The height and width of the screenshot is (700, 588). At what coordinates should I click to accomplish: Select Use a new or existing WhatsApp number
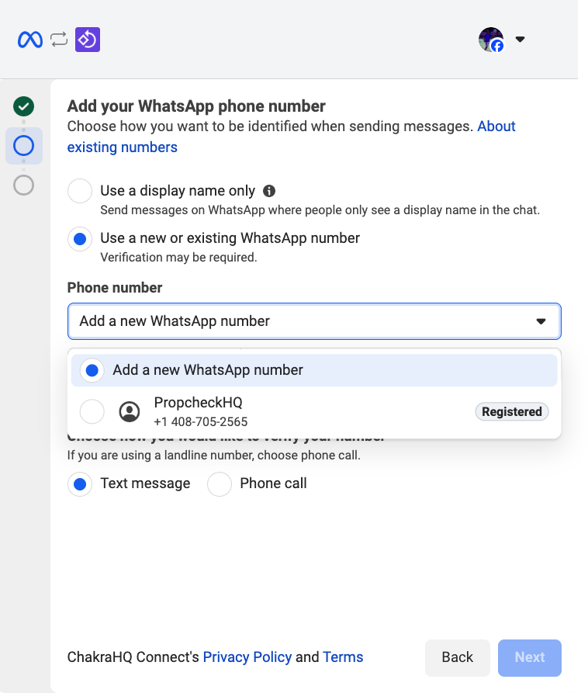click(81, 238)
